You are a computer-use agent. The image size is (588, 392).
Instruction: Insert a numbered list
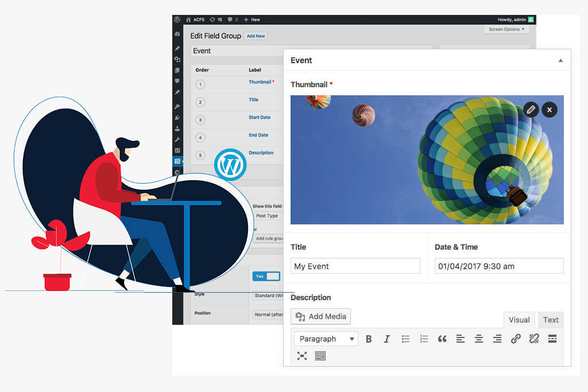click(x=424, y=339)
